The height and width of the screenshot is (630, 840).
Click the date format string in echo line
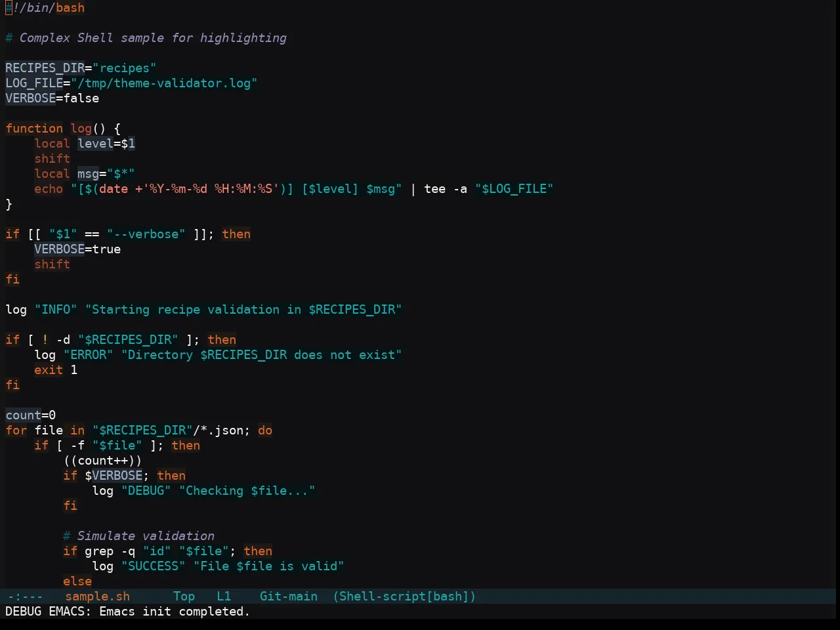click(x=211, y=189)
